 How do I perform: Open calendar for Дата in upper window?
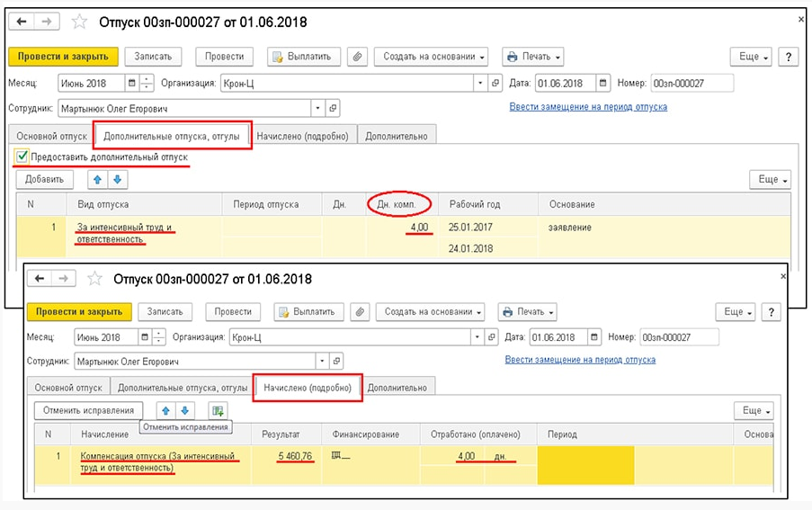(602, 83)
